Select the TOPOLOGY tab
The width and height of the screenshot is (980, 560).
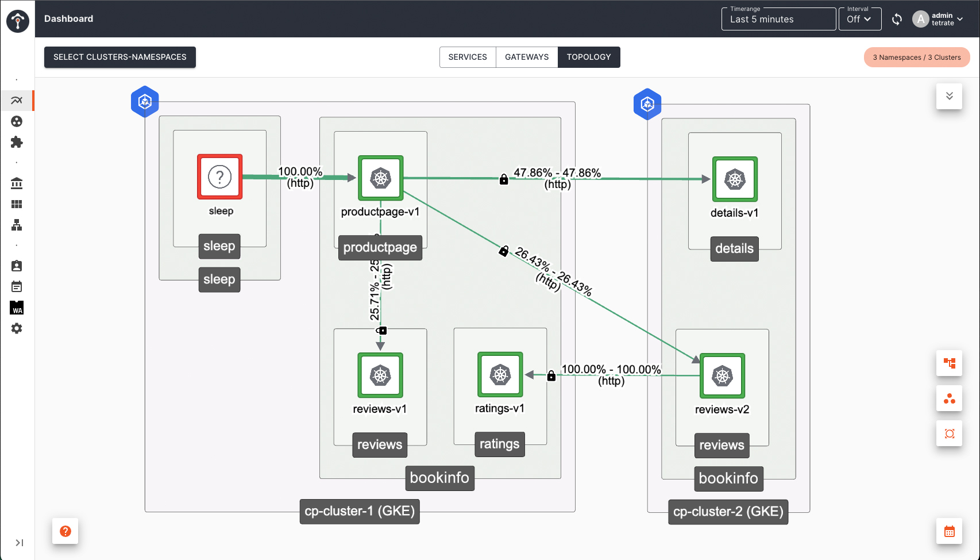589,57
